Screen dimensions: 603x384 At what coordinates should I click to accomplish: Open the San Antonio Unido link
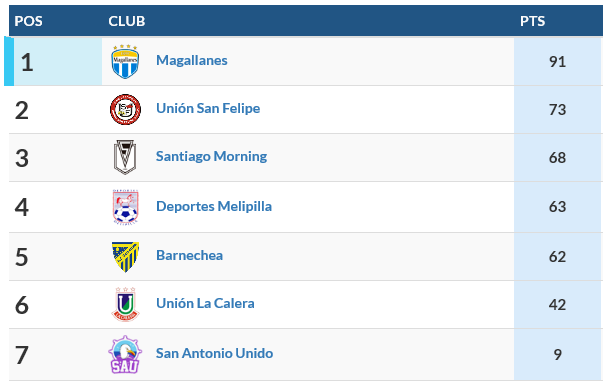214,353
